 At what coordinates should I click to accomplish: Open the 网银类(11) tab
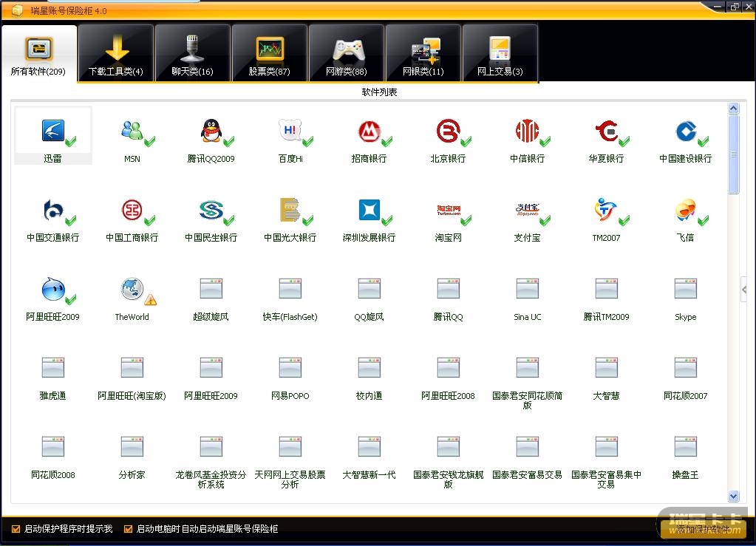pos(423,53)
